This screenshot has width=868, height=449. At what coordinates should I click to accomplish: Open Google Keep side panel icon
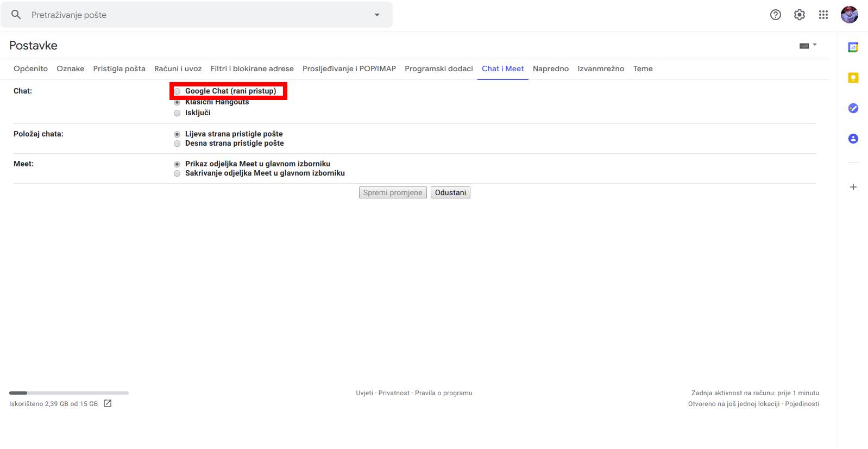(853, 78)
